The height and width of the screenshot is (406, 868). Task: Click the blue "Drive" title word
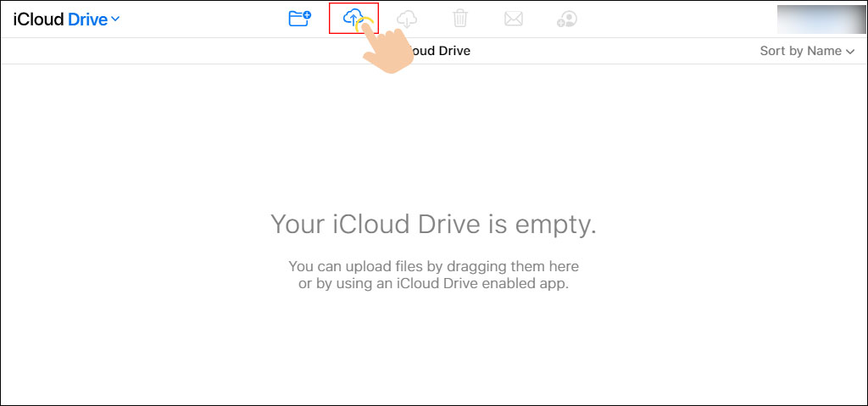click(87, 19)
